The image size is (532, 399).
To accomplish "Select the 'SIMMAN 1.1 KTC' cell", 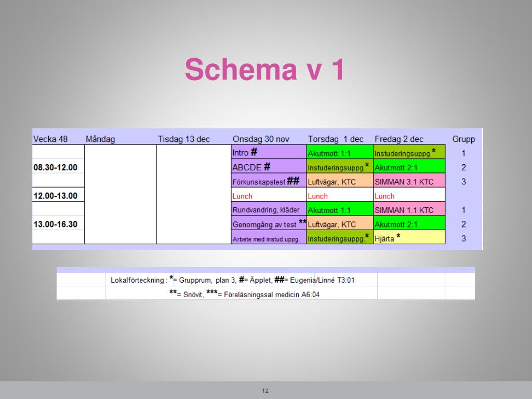I will coord(409,209).
